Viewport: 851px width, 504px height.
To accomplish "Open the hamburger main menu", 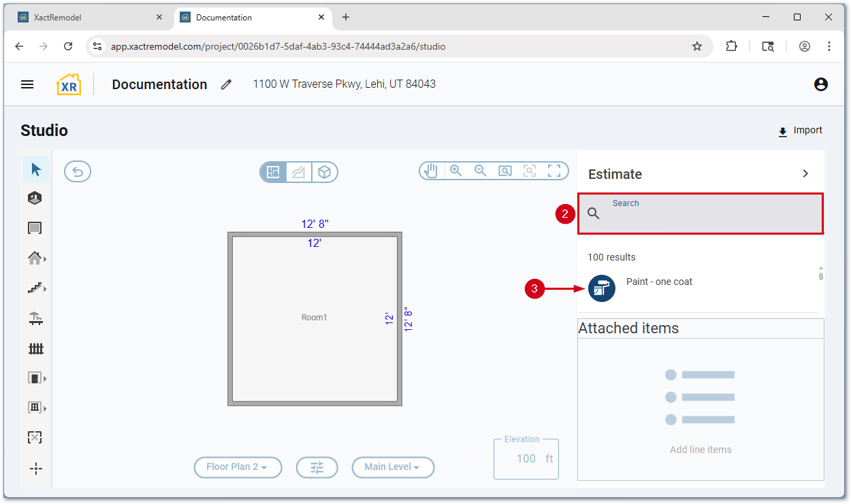I will tap(27, 84).
